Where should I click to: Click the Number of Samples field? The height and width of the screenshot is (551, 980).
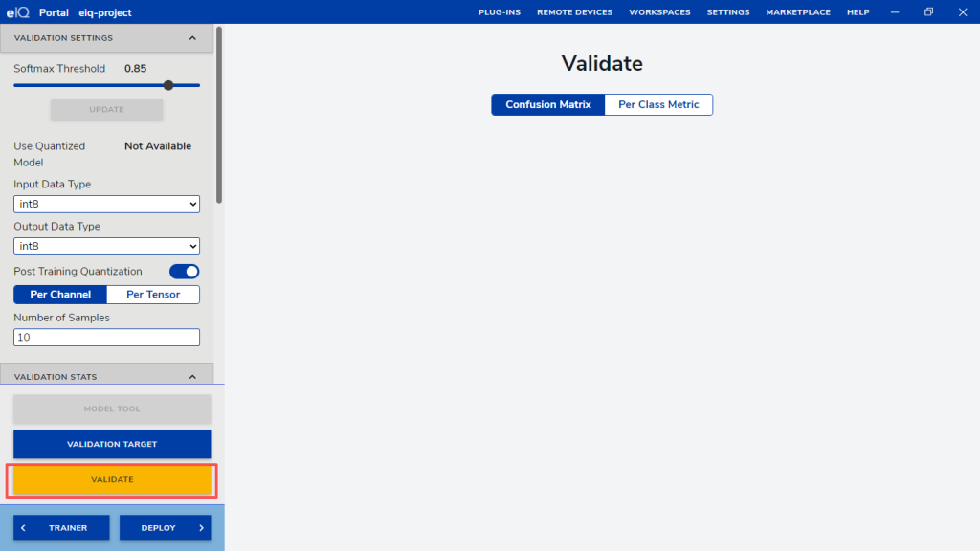pos(106,338)
